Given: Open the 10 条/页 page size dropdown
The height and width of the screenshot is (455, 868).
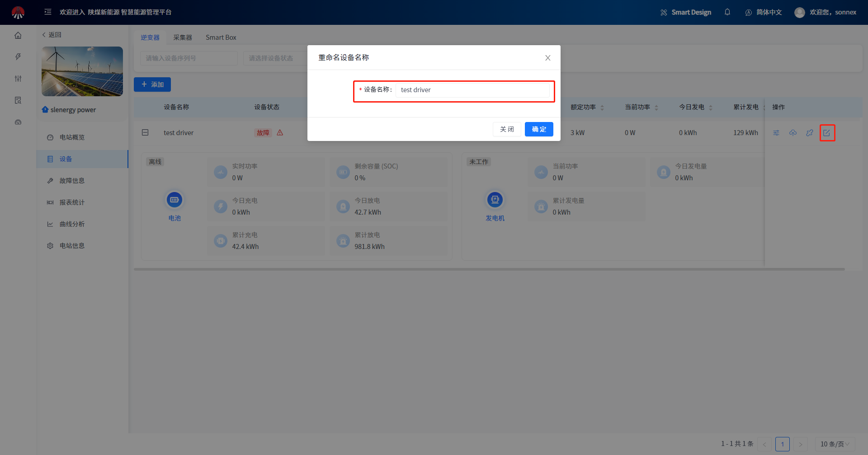Looking at the screenshot, I should [x=835, y=444].
